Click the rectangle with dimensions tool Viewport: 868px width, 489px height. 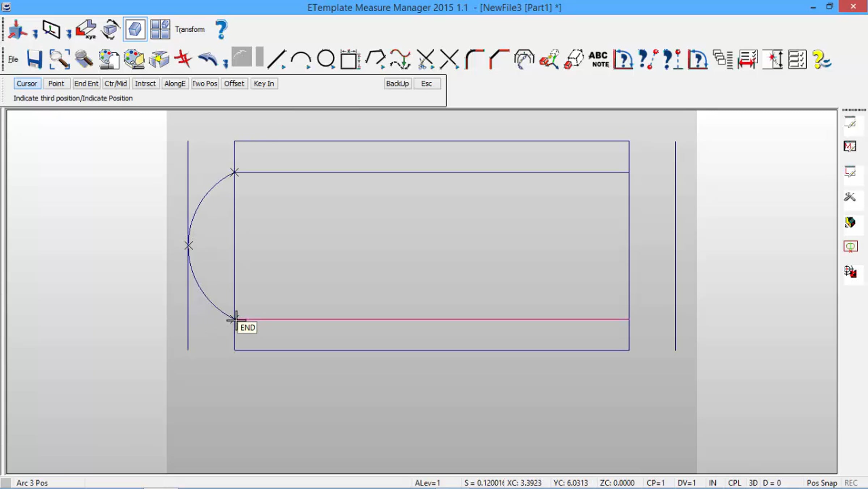(349, 59)
